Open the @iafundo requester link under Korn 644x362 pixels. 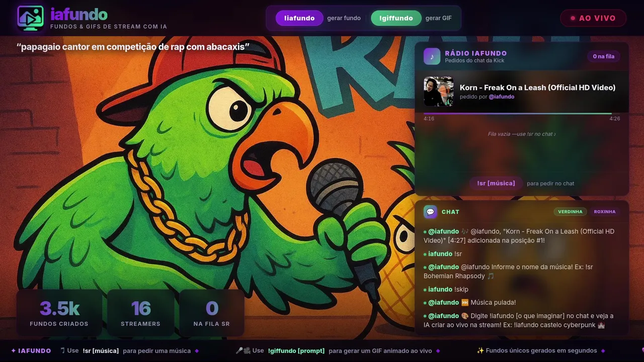[502, 97]
